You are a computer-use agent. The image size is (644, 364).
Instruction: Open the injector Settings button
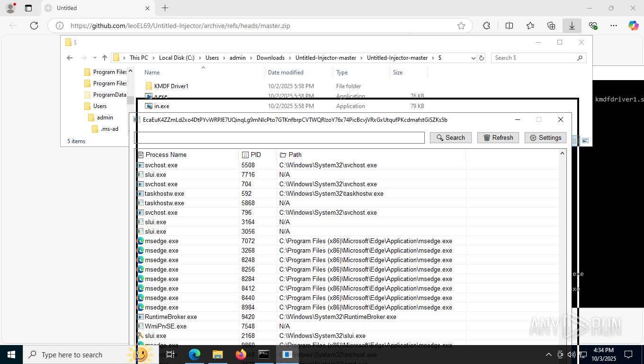pyautogui.click(x=546, y=137)
